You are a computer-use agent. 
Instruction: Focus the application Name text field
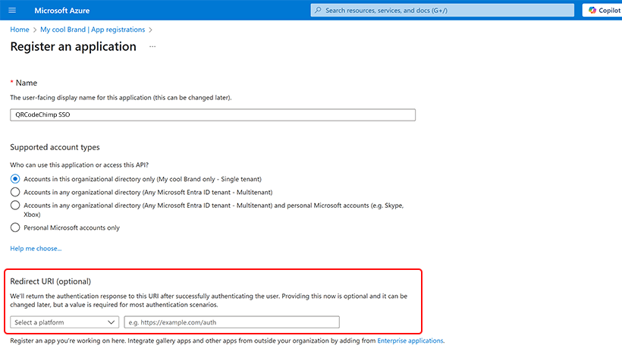[x=212, y=115]
